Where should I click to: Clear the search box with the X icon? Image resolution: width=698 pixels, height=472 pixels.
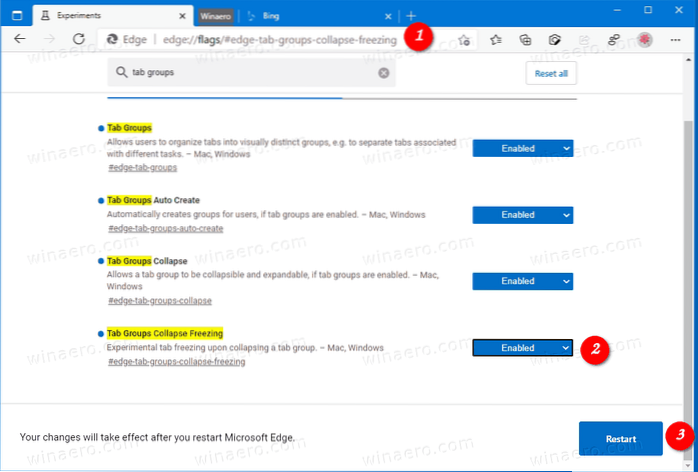[383, 73]
